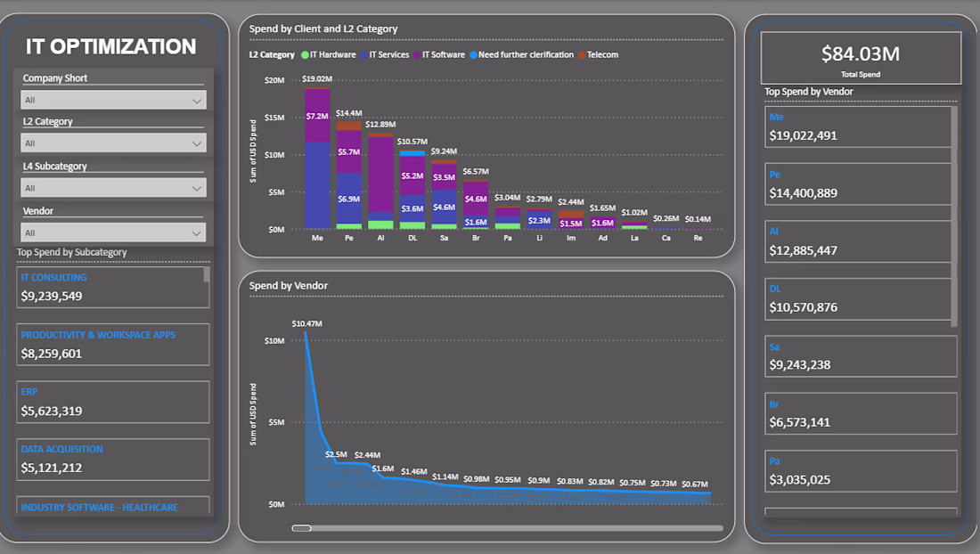This screenshot has width=980, height=554.
Task: Expand the L4 Subcategory dropdown
Action: 113,188
